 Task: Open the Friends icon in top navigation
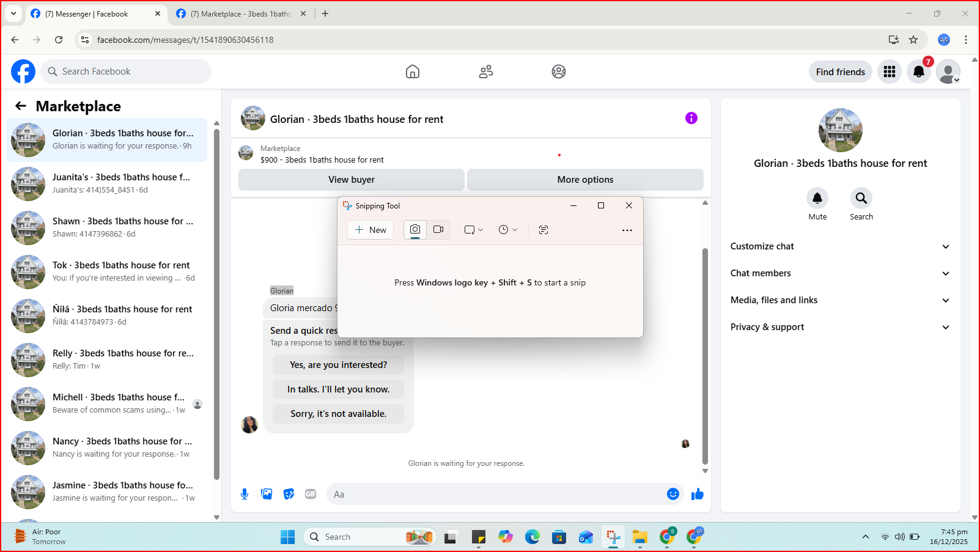(x=486, y=72)
